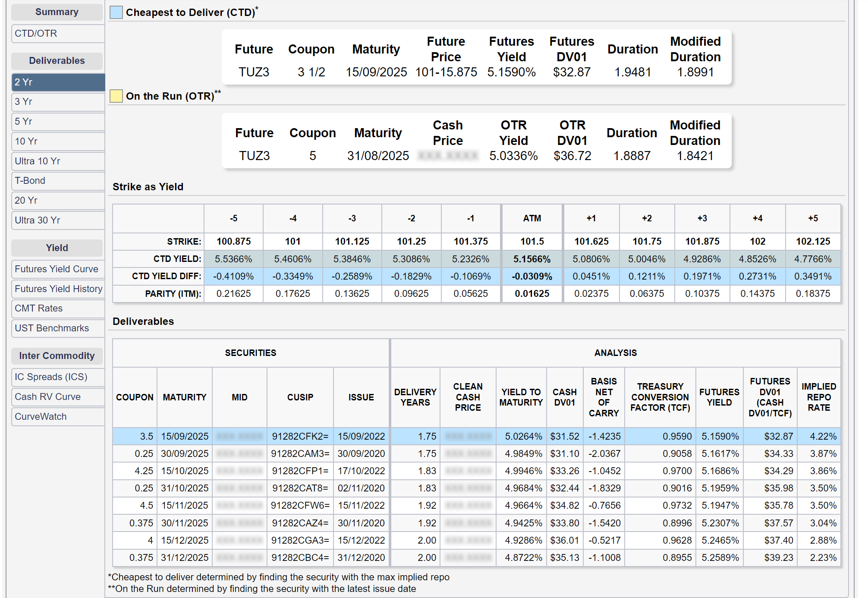Switch to the 10 Yr deliverables

point(58,142)
